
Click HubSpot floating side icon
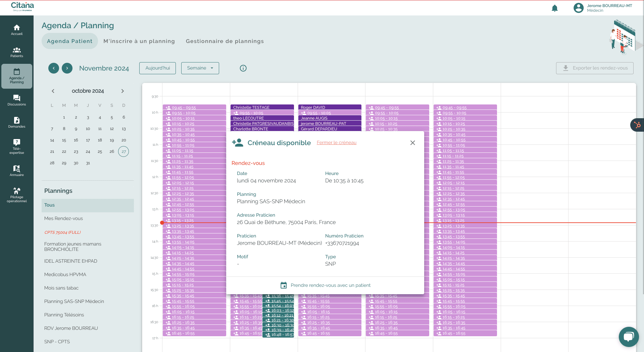coord(637,125)
